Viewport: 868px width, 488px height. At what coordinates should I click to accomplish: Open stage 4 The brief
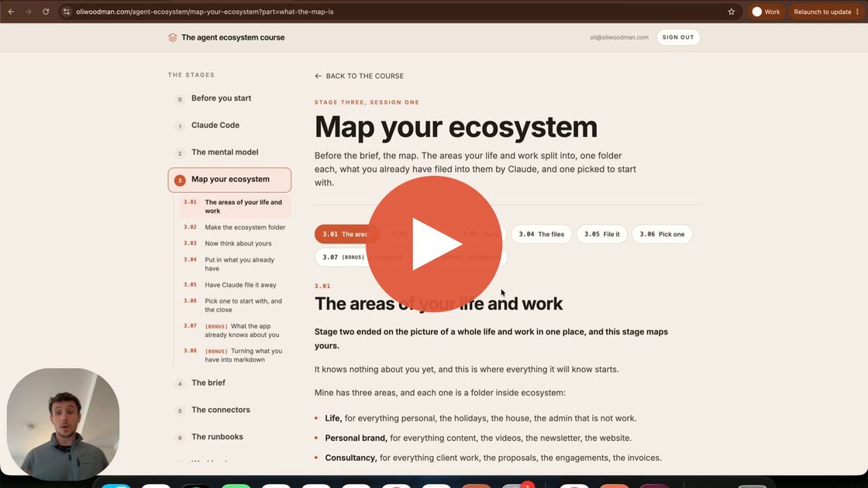[x=229, y=383]
